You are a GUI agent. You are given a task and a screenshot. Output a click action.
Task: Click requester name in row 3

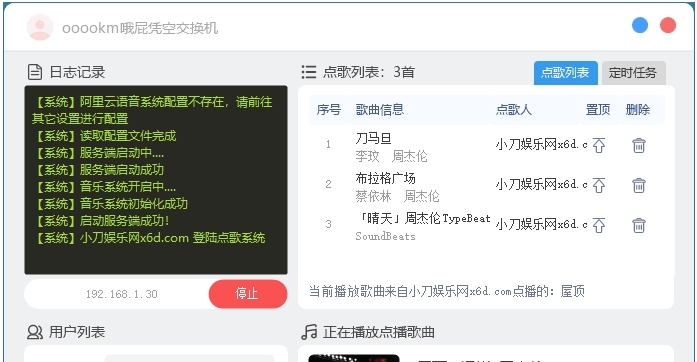541,224
